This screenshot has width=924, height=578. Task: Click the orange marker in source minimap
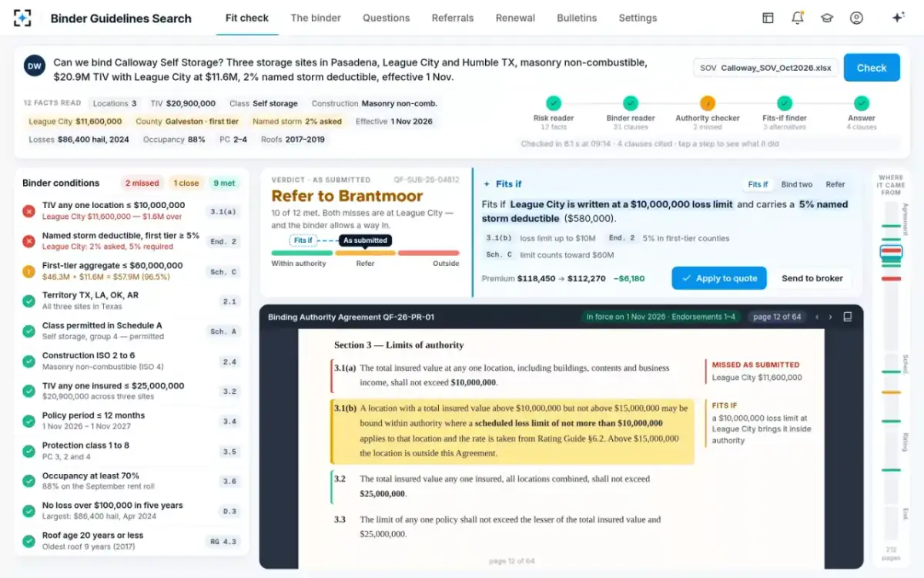pyautogui.click(x=891, y=392)
